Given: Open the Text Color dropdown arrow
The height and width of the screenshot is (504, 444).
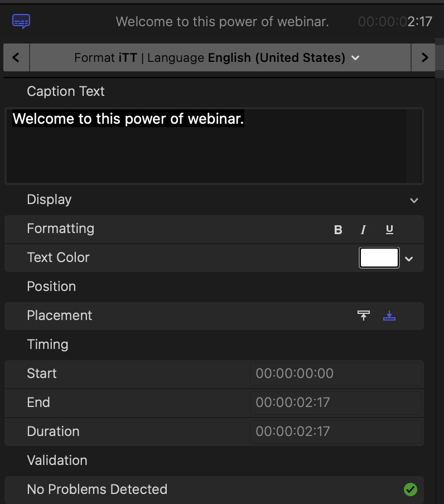Looking at the screenshot, I should pyautogui.click(x=409, y=259).
